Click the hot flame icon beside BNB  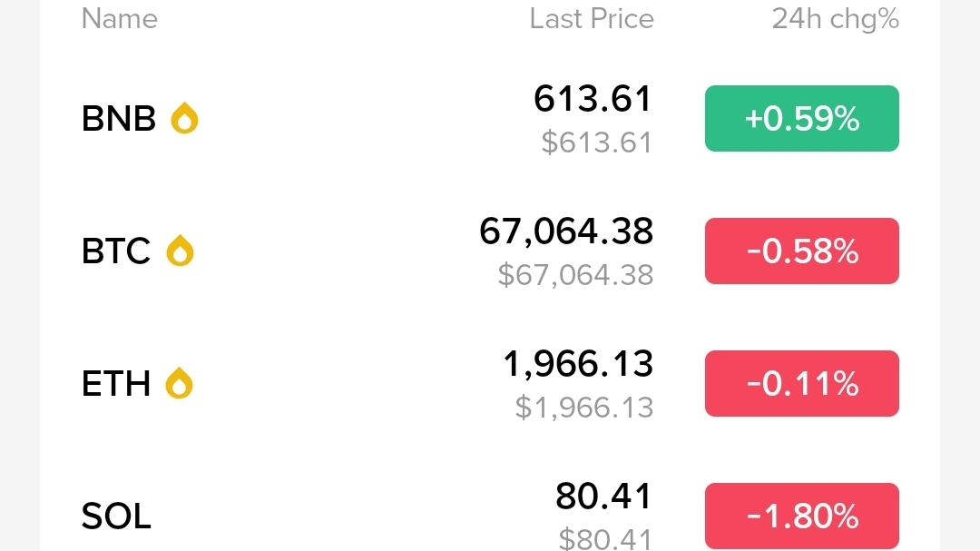(185, 118)
